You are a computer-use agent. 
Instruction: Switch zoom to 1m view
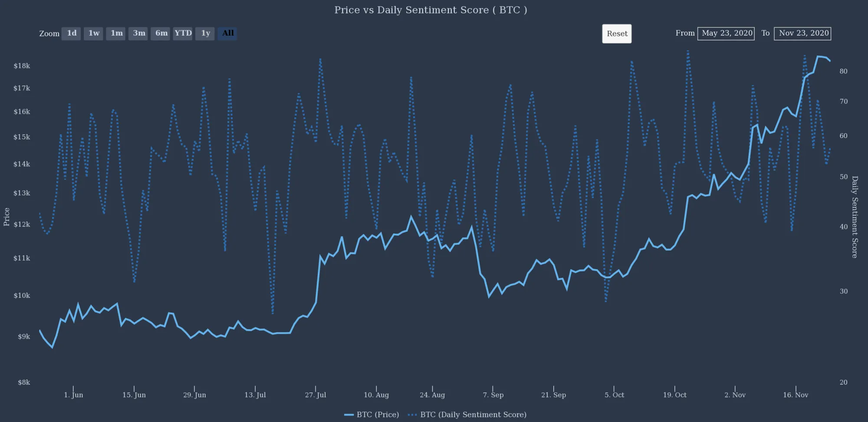(116, 33)
